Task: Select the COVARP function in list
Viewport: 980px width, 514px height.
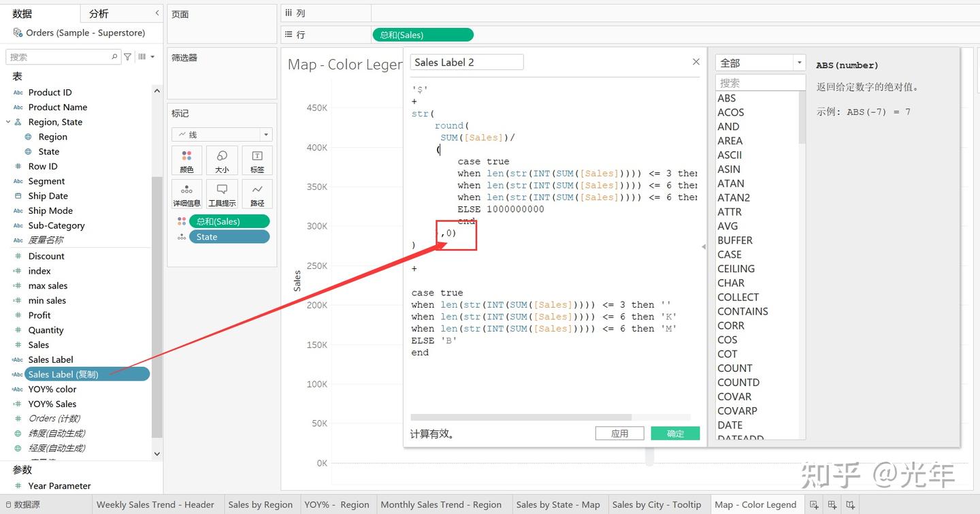Action: point(737,411)
